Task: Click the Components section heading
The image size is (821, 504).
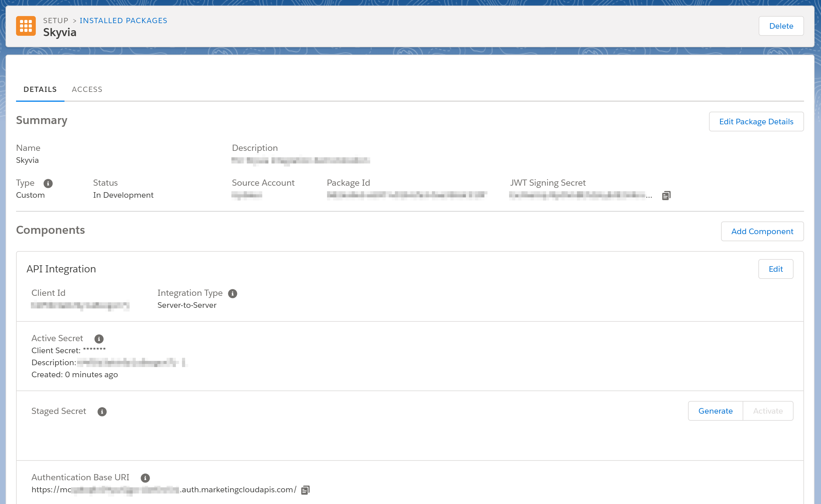Action: (50, 230)
